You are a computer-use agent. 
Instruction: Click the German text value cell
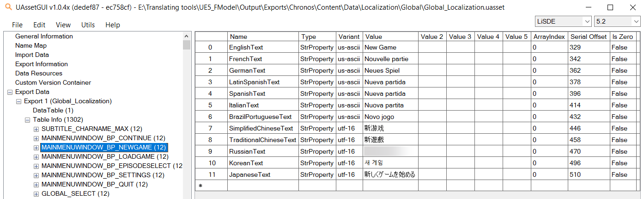coord(390,70)
